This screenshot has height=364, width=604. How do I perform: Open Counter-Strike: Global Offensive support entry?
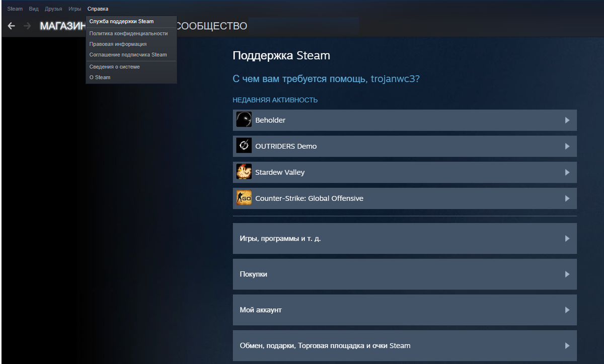[x=405, y=199]
